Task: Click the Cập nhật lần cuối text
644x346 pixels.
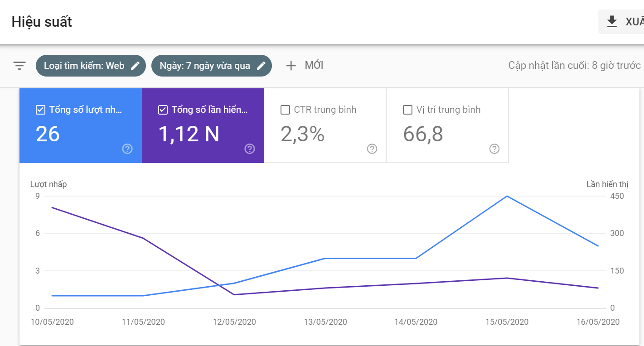Action: (x=574, y=66)
